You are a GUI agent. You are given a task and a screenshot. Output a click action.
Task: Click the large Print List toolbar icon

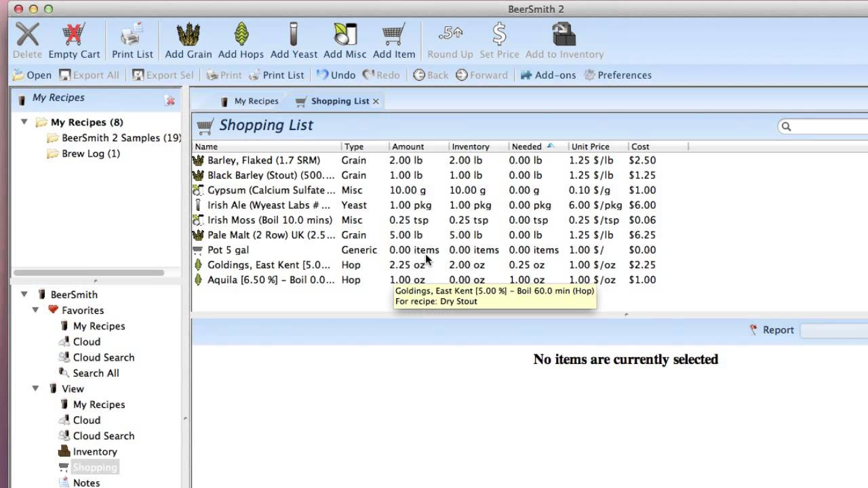point(132,35)
